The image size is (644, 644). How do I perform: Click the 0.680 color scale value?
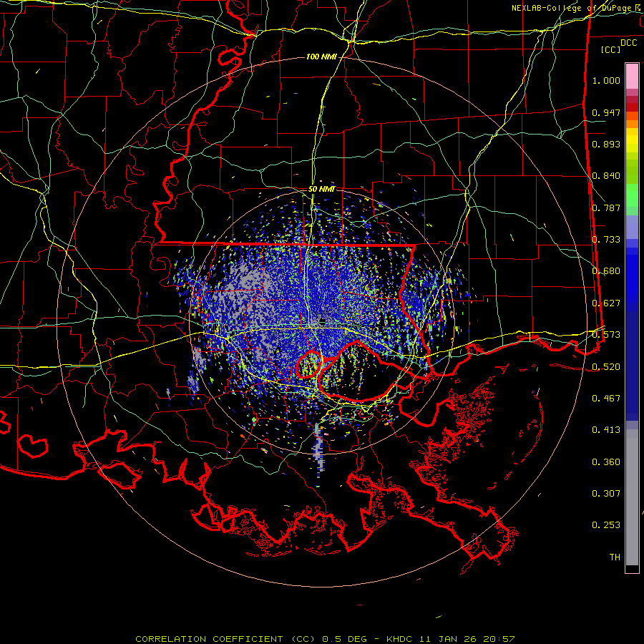tap(606, 271)
